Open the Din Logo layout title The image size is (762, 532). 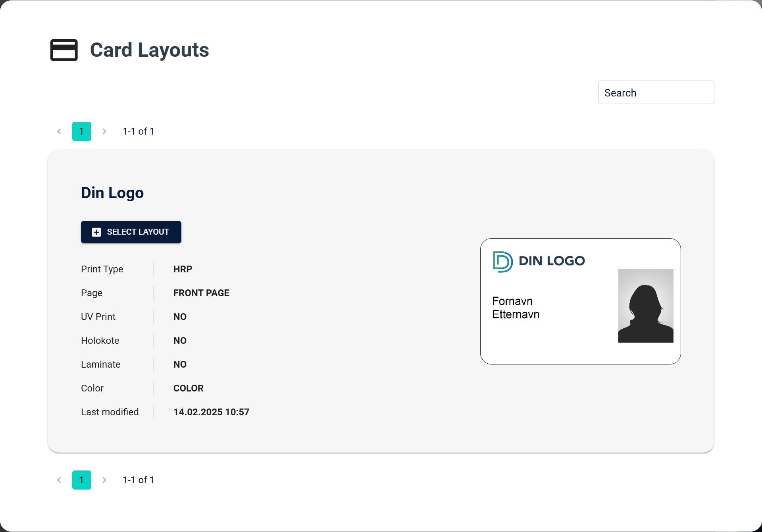(112, 193)
